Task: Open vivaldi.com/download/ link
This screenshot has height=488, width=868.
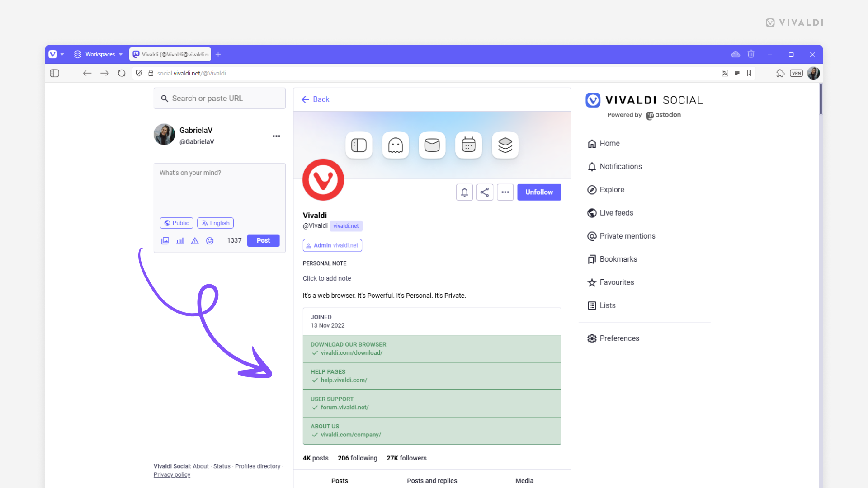Action: pos(352,353)
